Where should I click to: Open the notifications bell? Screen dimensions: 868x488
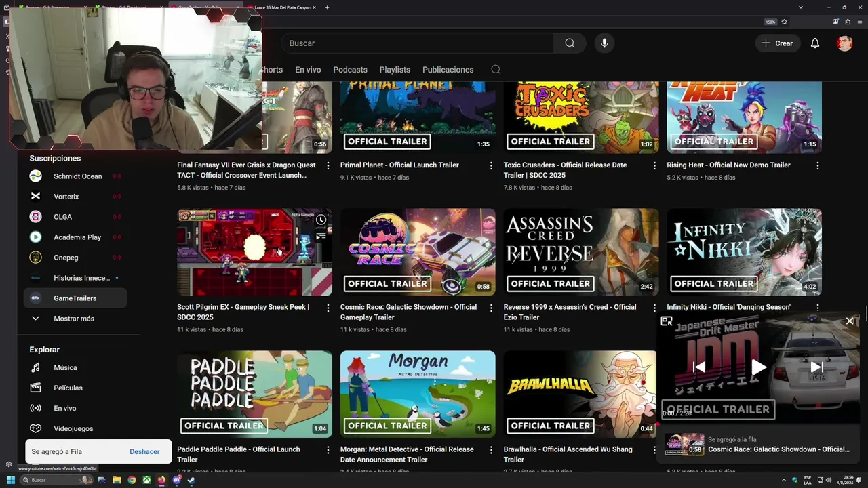815,43
